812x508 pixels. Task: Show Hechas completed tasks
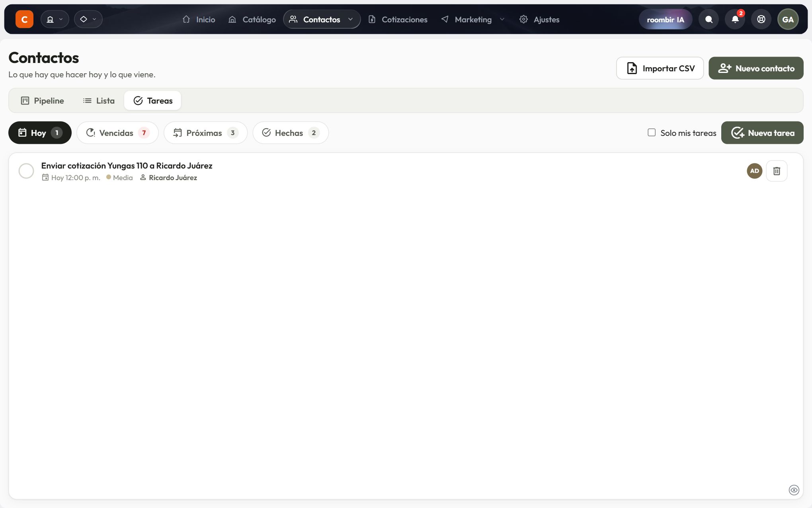(x=291, y=133)
